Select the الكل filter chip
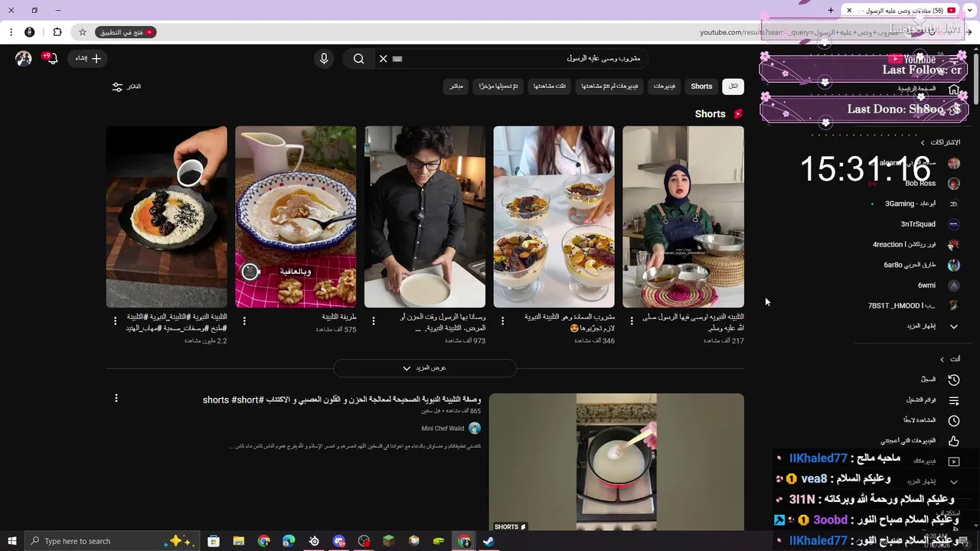This screenshot has height=551, width=980. (x=733, y=86)
